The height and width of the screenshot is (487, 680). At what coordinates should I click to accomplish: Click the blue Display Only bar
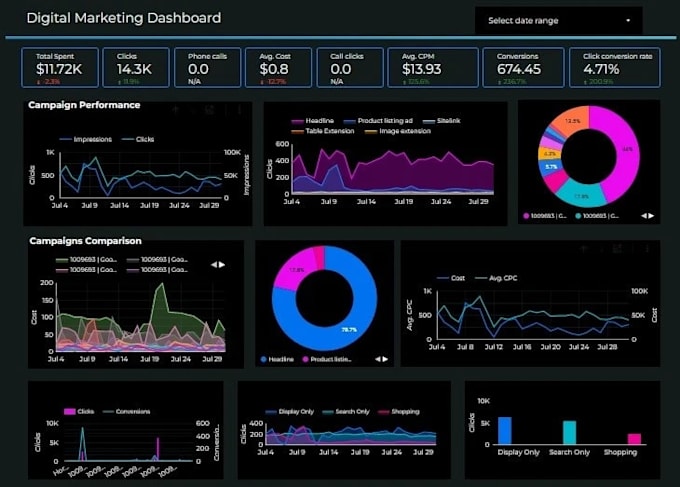(x=505, y=431)
